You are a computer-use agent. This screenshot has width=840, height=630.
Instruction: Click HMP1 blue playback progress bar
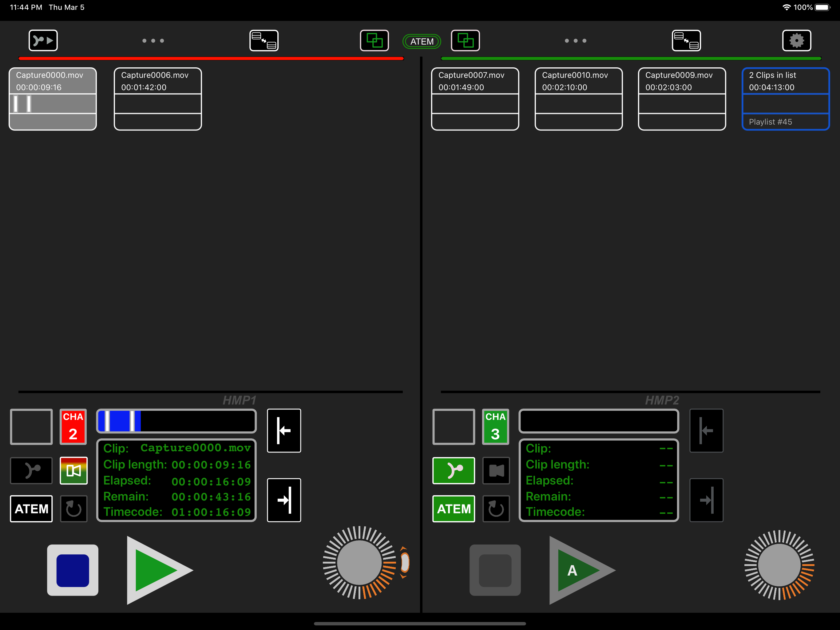176,421
